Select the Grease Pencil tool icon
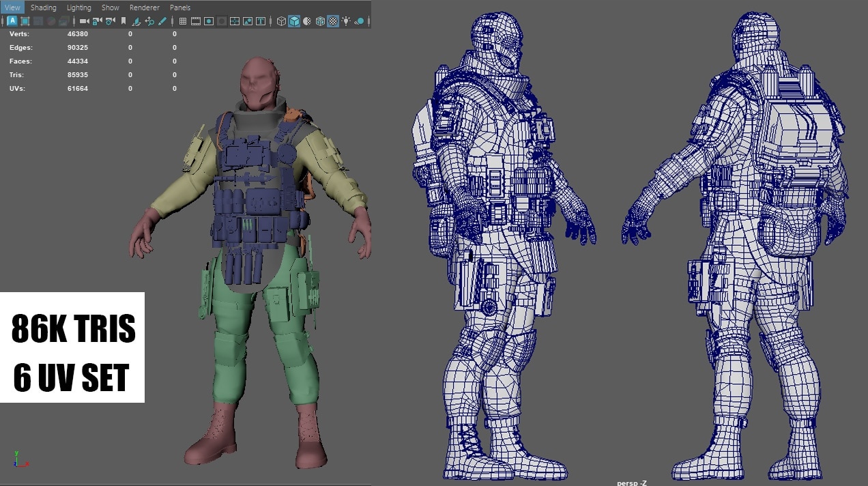 point(162,21)
